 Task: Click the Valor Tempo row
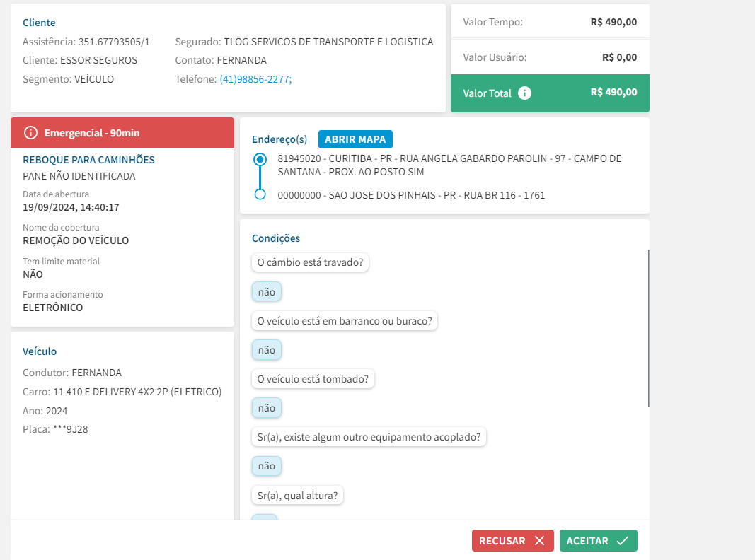(550, 22)
